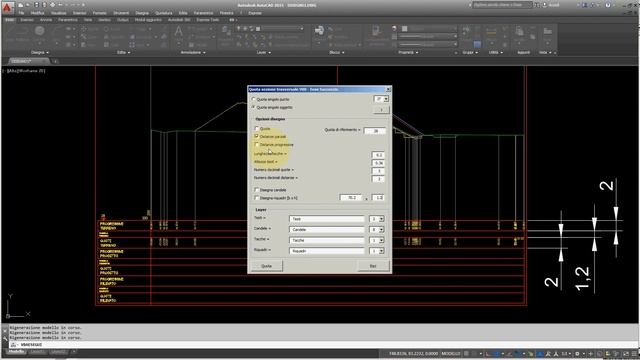Enable the Disegna riquadri [b x h] checkbox
Viewport: 640px width, 360px height.
coord(257,198)
